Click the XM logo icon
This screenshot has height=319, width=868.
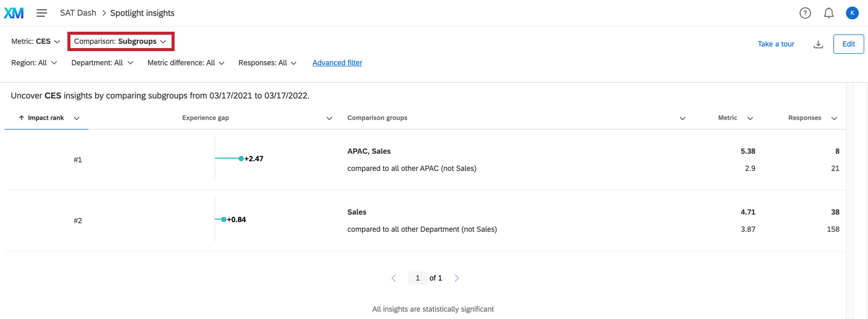pyautogui.click(x=14, y=13)
